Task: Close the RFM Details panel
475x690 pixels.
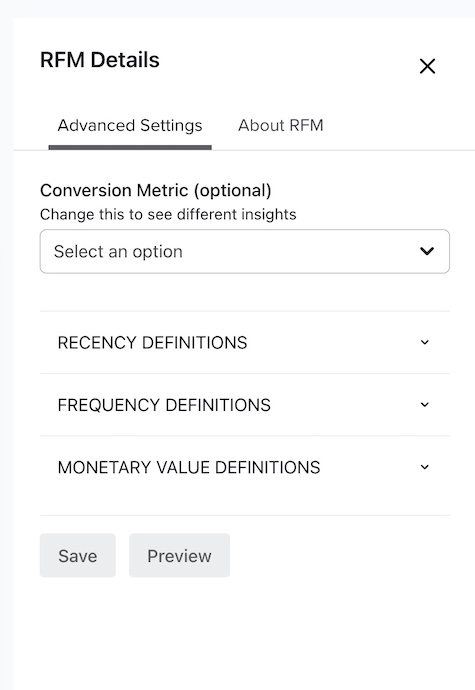Action: click(427, 66)
